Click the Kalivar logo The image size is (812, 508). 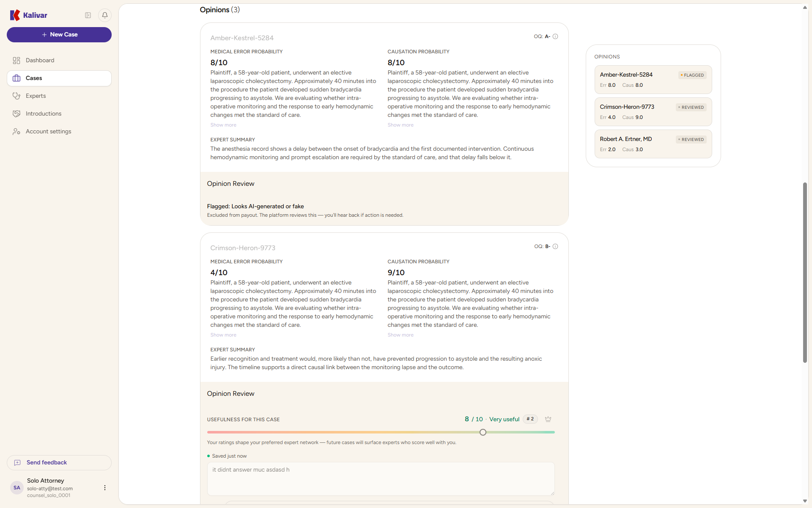click(x=28, y=15)
